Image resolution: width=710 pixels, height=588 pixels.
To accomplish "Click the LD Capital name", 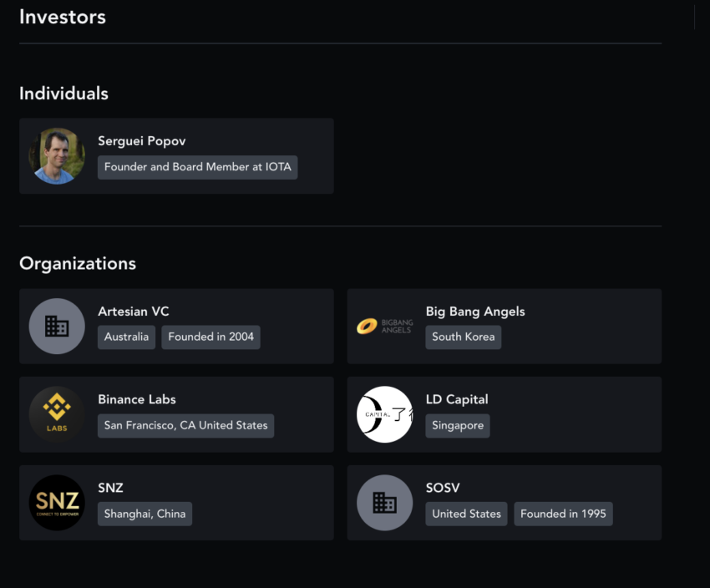I will pyautogui.click(x=457, y=399).
